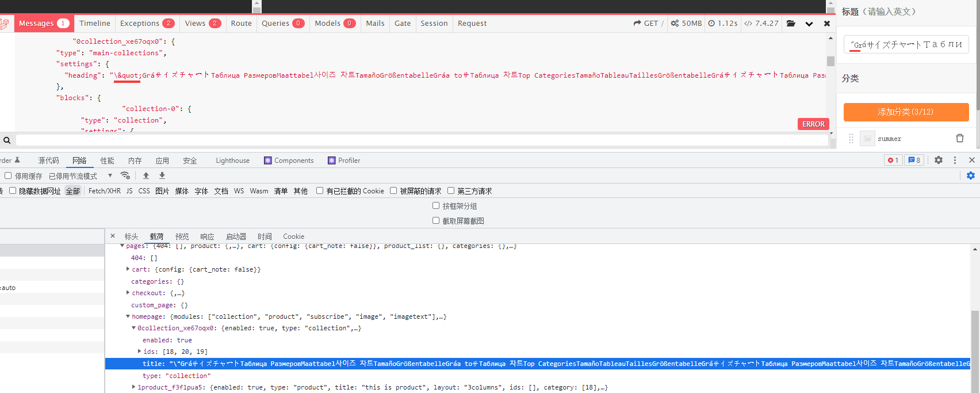Open DevTools settings gear icon
This screenshot has width=980, height=393.
tap(939, 161)
